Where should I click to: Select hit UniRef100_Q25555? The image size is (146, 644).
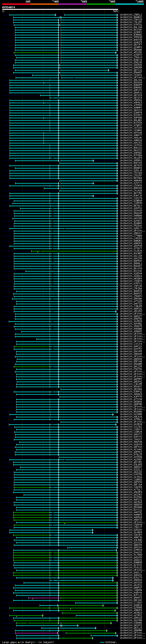pyautogui.click(x=131, y=608)
